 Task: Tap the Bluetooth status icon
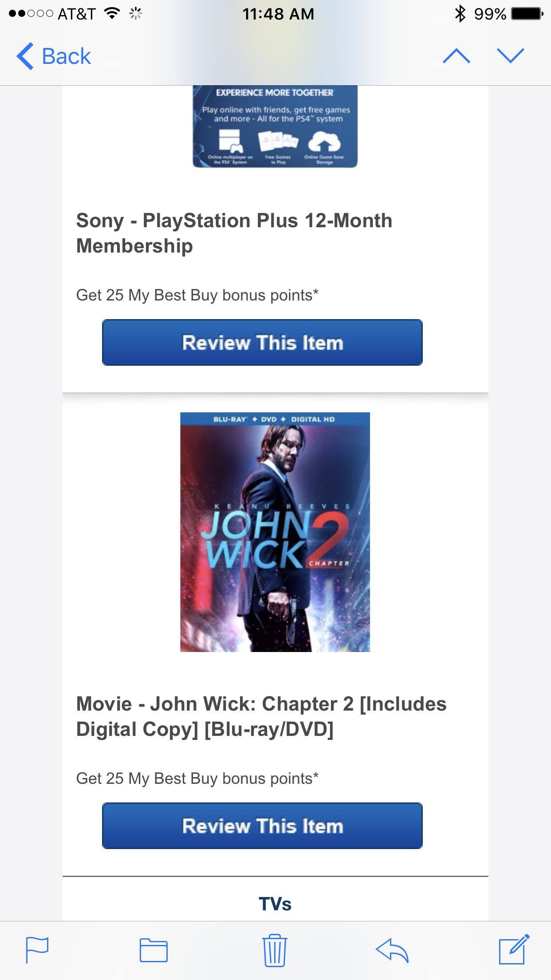pyautogui.click(x=460, y=14)
